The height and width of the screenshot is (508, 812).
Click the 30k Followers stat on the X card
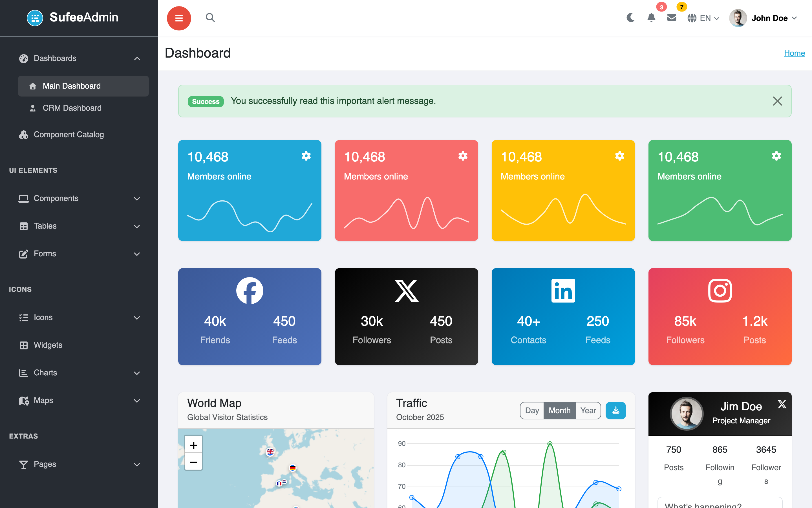(x=372, y=330)
